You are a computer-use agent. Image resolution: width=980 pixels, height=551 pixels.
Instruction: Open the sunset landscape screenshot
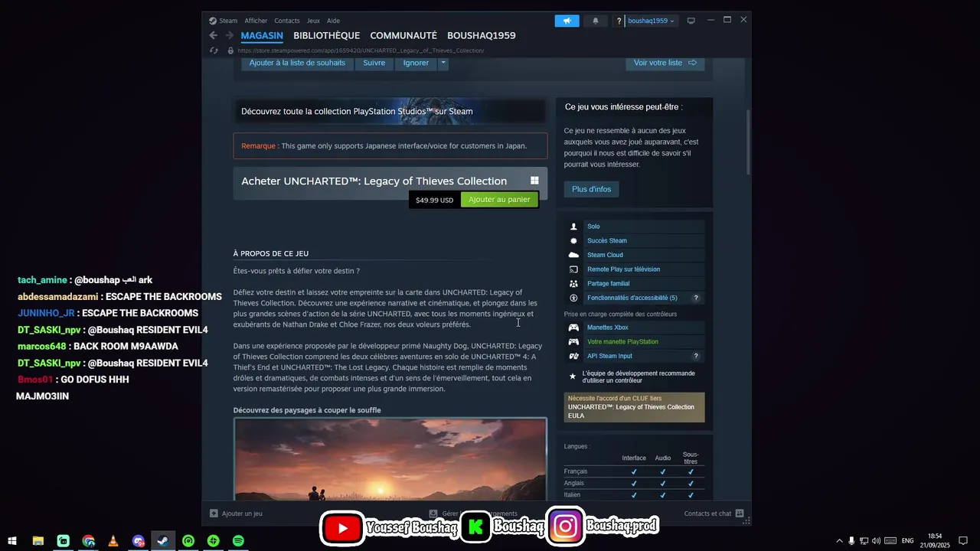pos(390,459)
